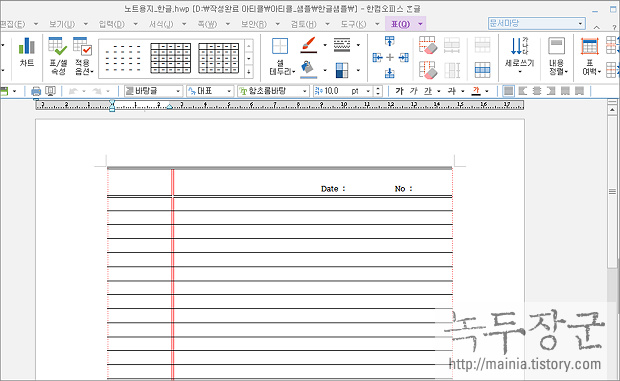Toggle underline 가 formatting
The image size is (620, 381).
point(428,91)
